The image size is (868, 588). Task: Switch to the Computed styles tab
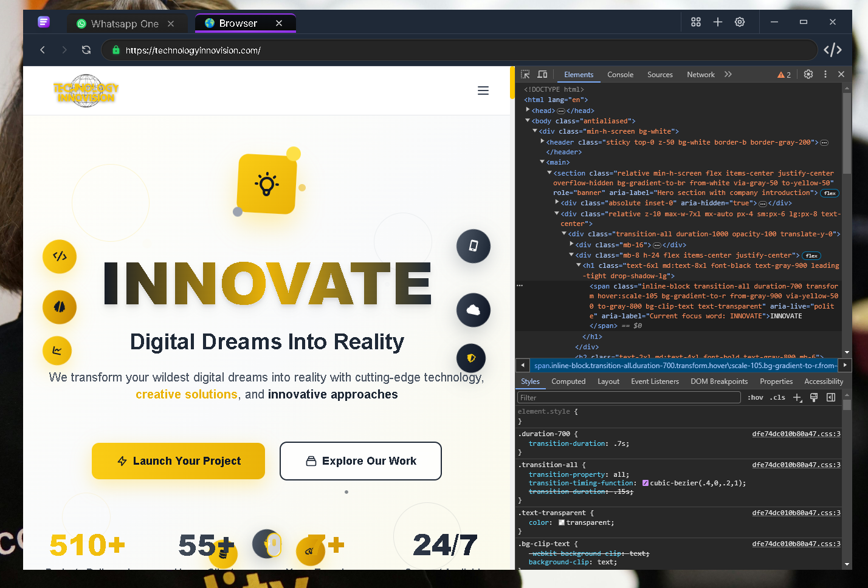[x=568, y=381]
